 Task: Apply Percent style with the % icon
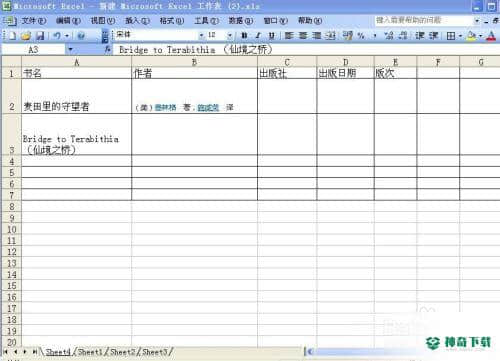[x=361, y=35]
